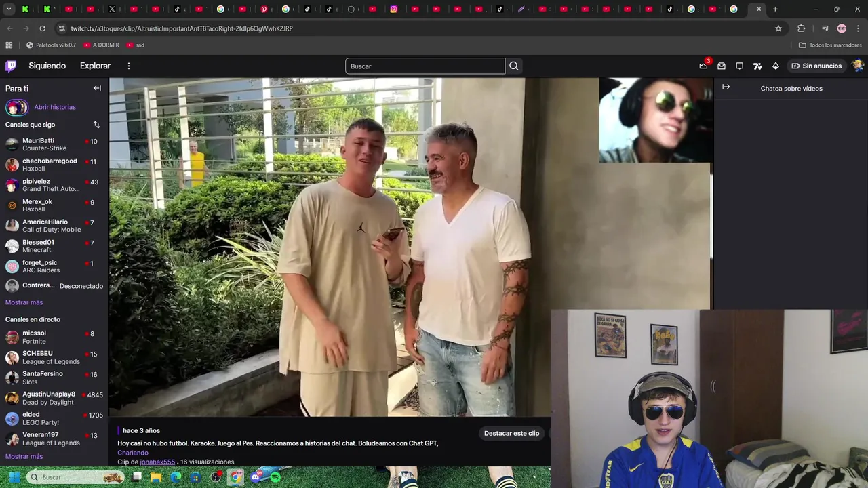Switch to the X (Twitter) browser tab

tap(112, 9)
